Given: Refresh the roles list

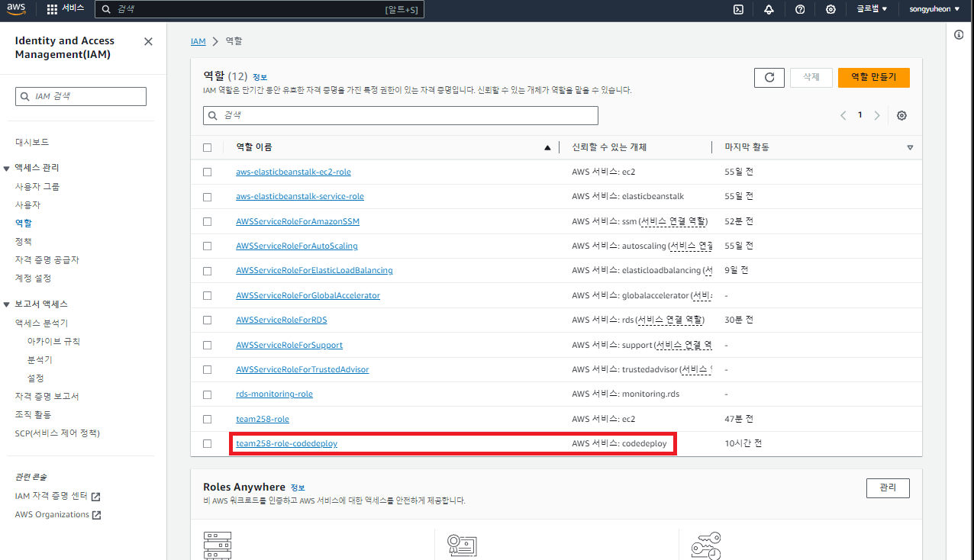Looking at the screenshot, I should point(769,77).
